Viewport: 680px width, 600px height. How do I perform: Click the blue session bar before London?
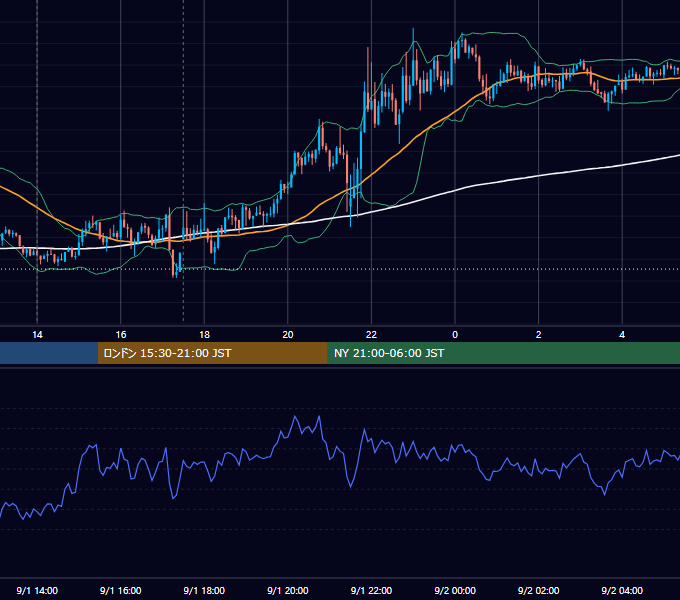49,353
